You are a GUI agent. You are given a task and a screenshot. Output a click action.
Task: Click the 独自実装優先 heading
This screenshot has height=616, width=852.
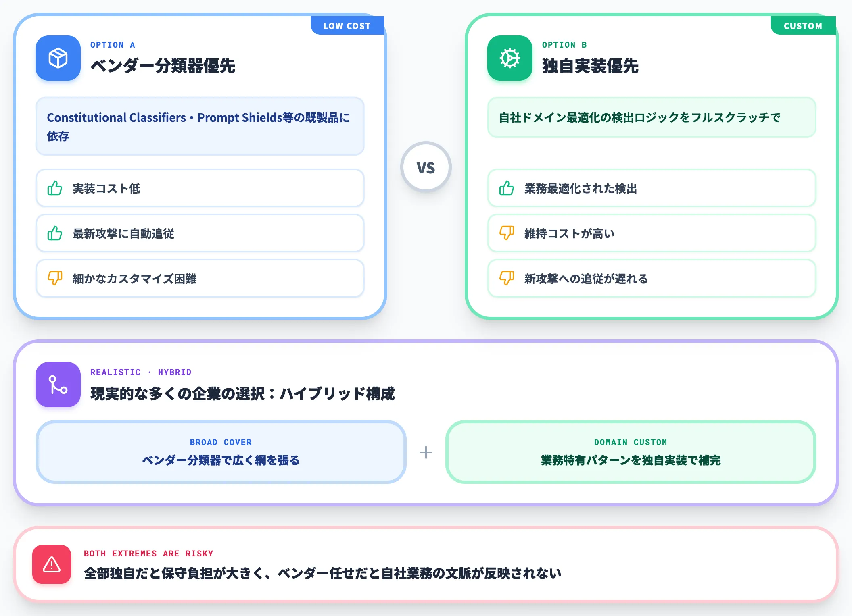pos(590,66)
